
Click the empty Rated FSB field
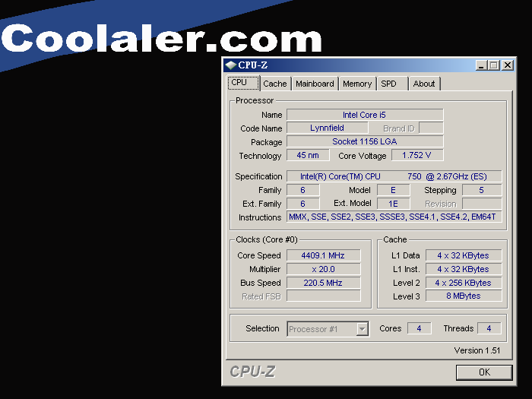coord(323,296)
